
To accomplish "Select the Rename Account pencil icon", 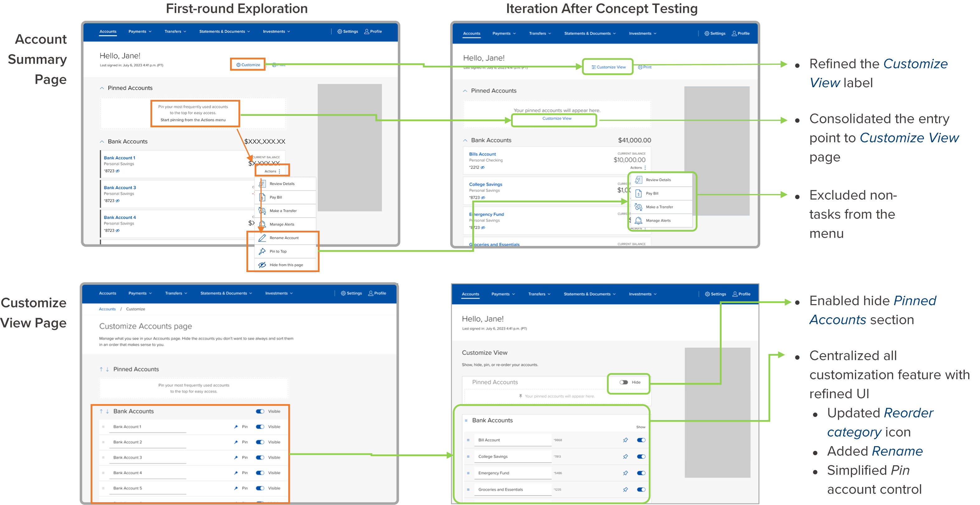I will (x=262, y=238).
